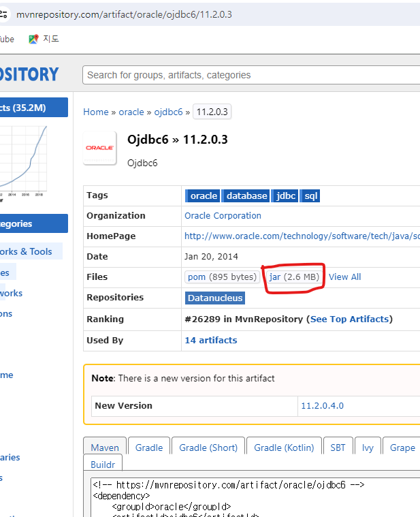The image size is (420, 517).
Task: Click the 11.2.0.3 breadcrumb version badge
Action: coord(212,112)
